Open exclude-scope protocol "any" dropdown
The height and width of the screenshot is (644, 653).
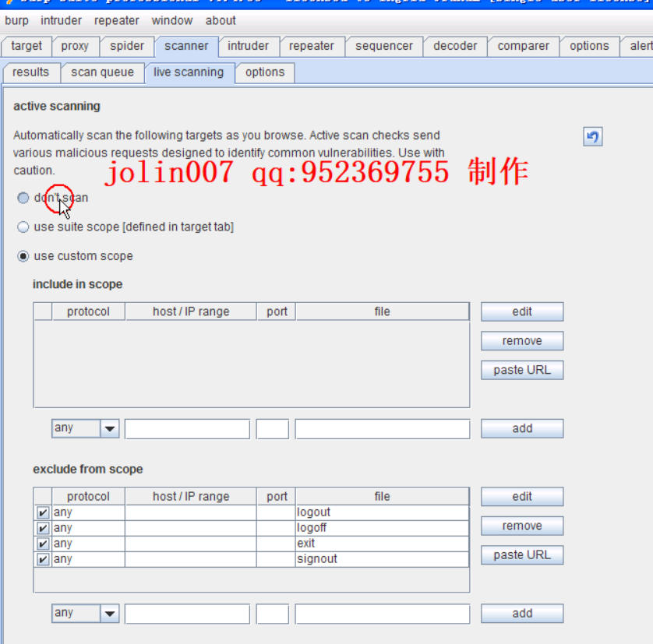(x=86, y=613)
